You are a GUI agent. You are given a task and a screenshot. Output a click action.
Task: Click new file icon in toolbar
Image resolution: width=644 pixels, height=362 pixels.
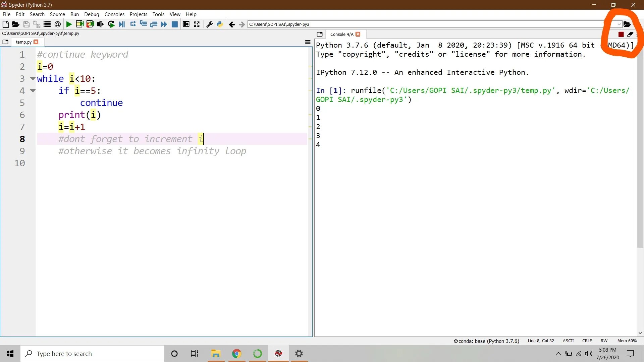pos(5,24)
